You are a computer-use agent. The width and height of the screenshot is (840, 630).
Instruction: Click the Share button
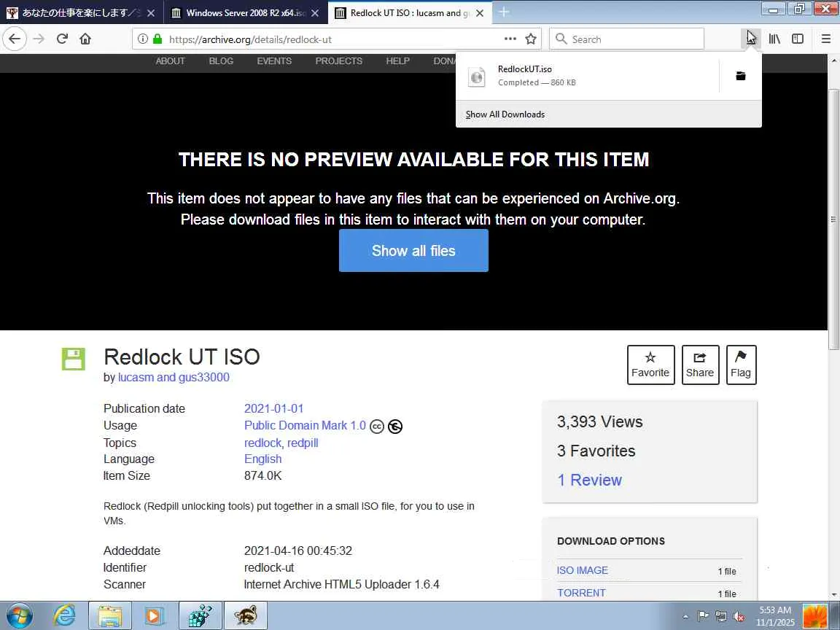click(x=700, y=365)
